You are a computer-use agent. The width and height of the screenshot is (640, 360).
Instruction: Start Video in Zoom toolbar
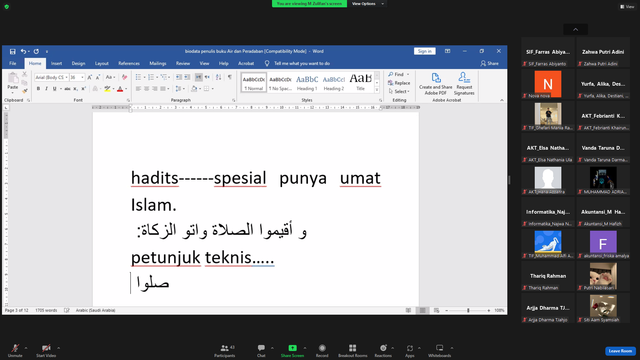[46, 350]
